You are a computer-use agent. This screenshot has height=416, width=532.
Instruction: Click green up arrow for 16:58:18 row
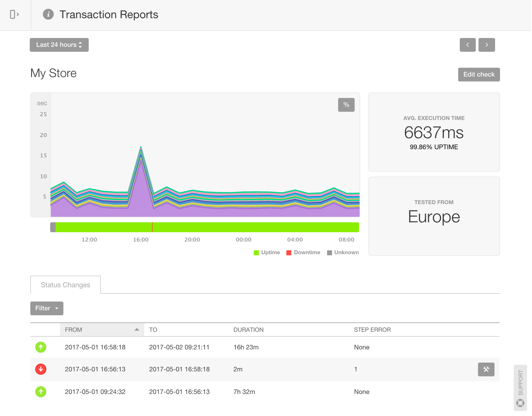[x=41, y=347]
